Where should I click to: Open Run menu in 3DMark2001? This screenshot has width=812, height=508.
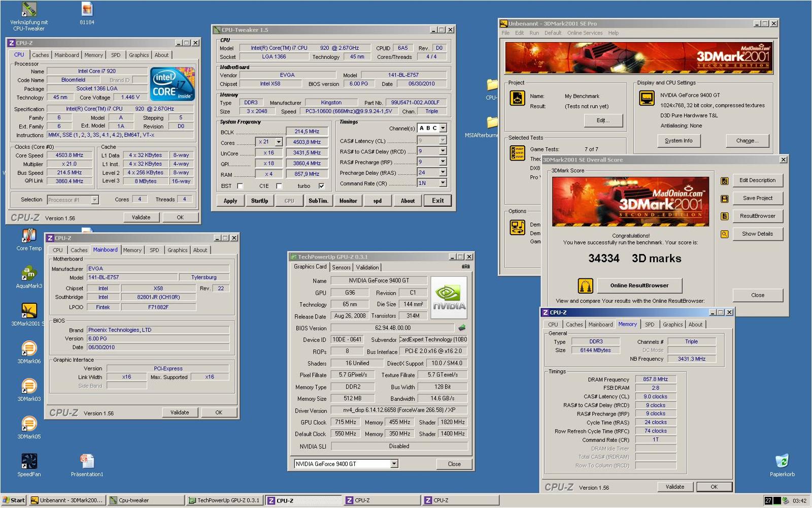(x=534, y=33)
